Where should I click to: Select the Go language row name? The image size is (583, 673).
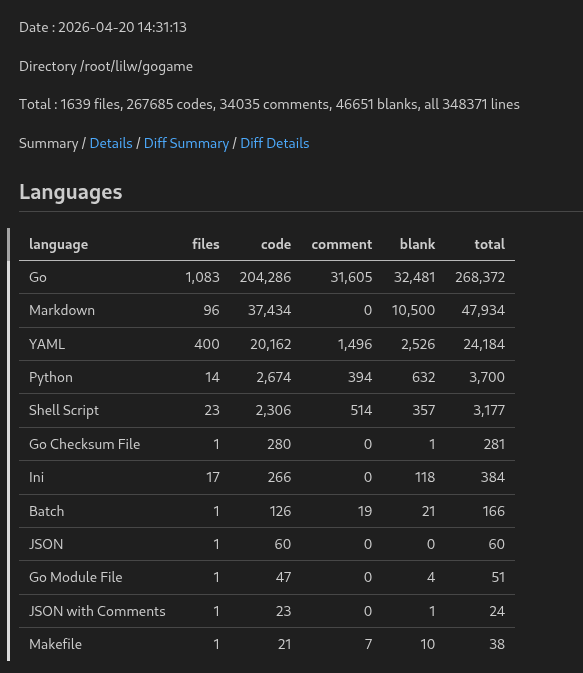coord(38,277)
